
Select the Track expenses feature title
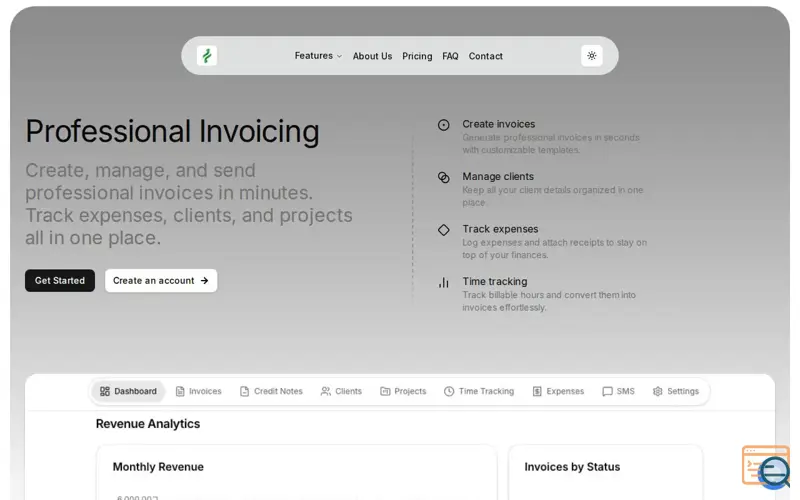tap(500, 229)
